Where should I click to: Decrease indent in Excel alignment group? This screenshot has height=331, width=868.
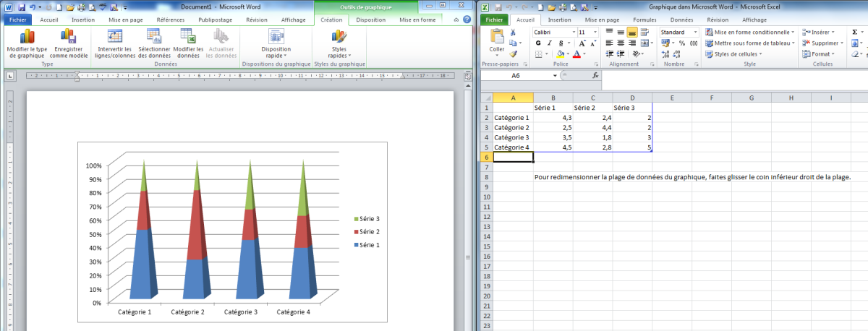609,54
